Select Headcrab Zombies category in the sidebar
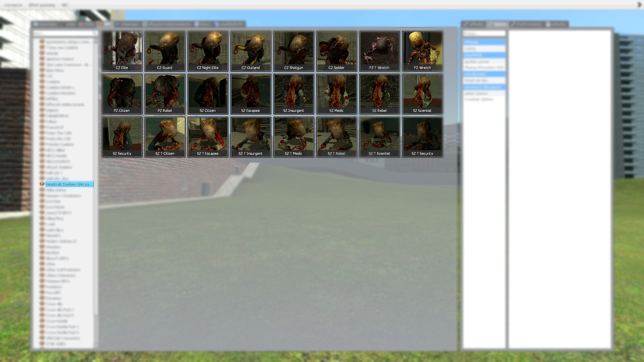Screen dimensions: 644x362 click(69, 184)
